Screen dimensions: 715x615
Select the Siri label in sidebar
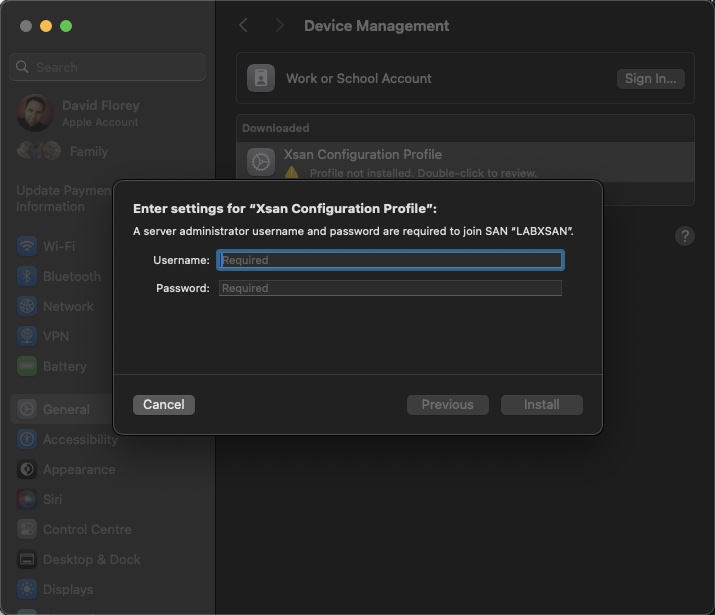(52, 499)
